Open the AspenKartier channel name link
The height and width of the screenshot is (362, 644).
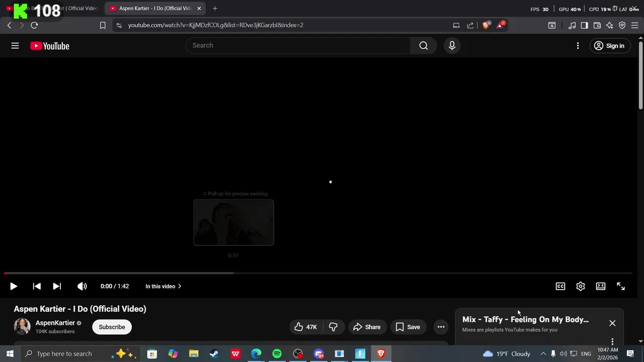(55, 323)
